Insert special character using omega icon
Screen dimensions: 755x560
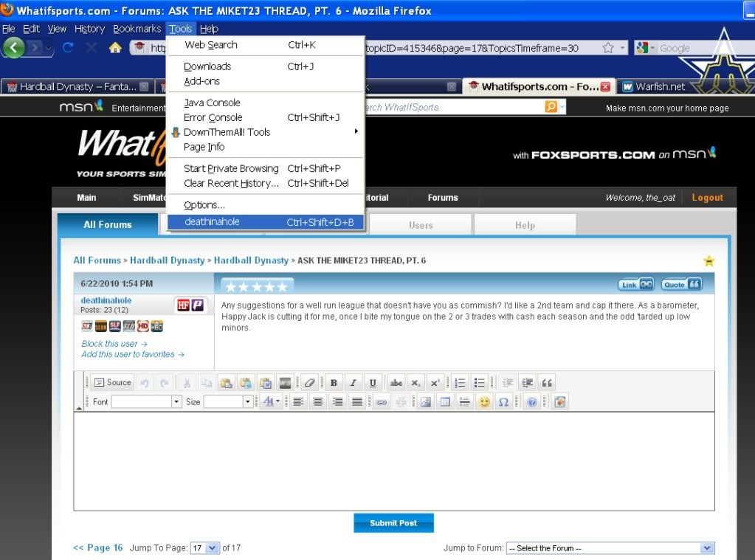point(503,402)
